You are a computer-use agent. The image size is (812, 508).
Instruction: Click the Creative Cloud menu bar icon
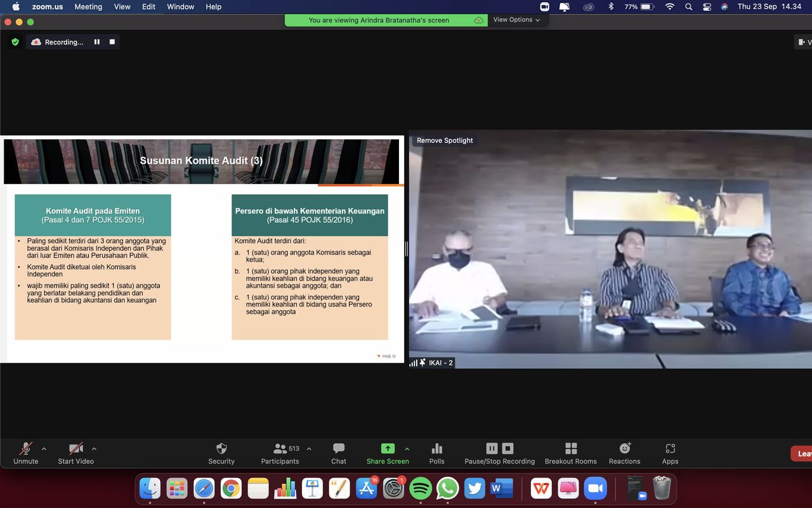point(588,6)
